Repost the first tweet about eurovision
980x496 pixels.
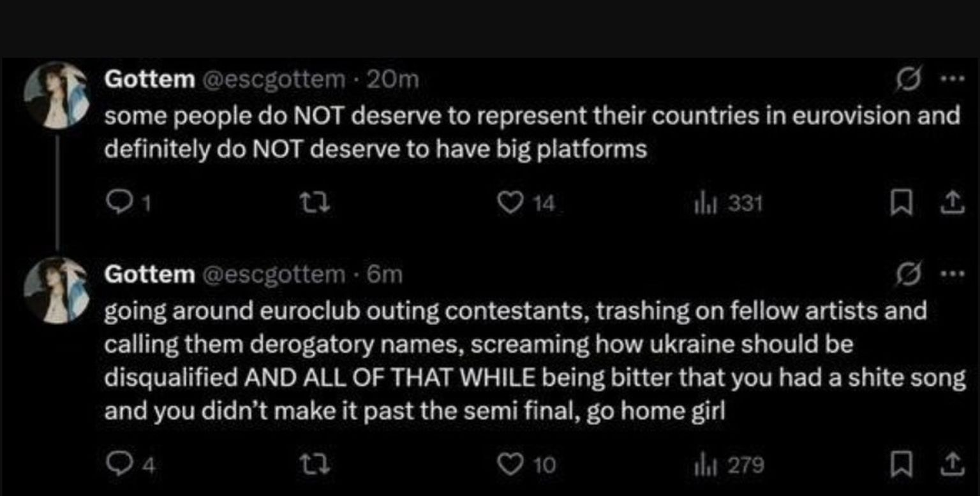pyautogui.click(x=316, y=203)
